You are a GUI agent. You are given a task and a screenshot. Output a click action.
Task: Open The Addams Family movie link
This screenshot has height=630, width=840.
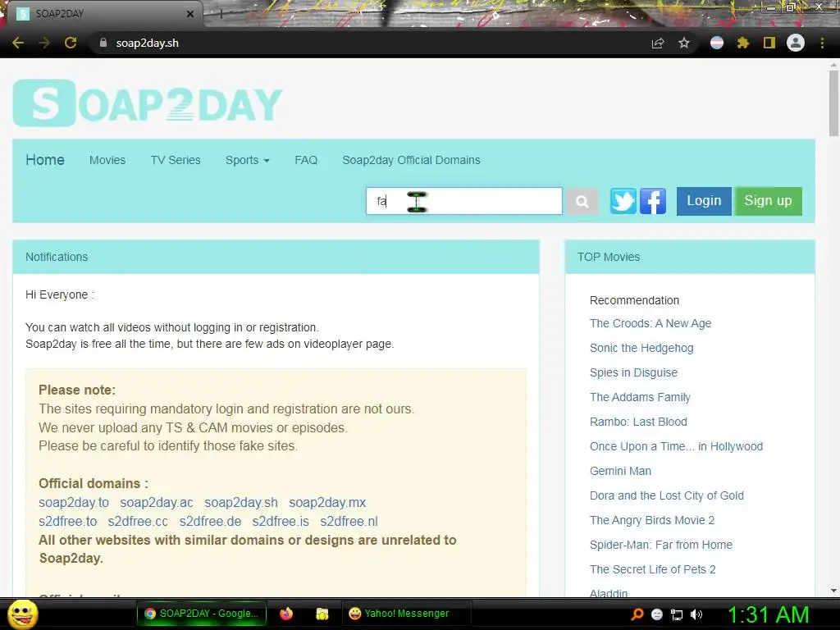tap(640, 398)
